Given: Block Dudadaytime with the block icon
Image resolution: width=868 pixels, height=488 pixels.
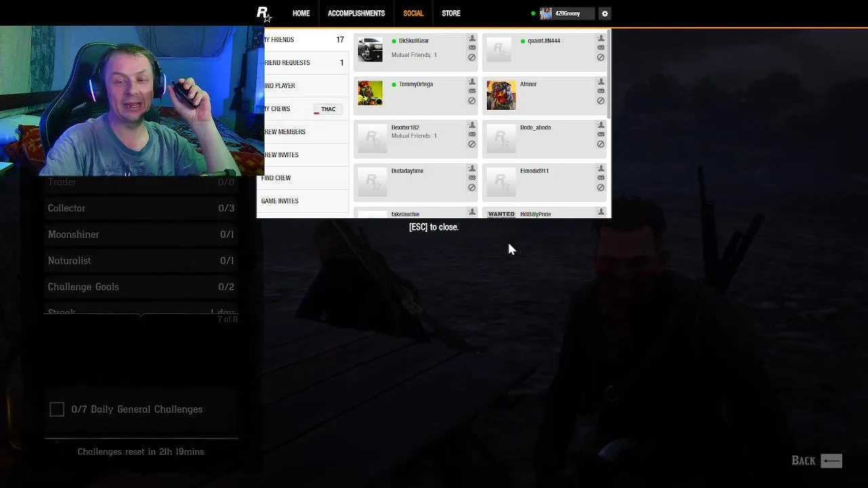Looking at the screenshot, I should [x=472, y=188].
